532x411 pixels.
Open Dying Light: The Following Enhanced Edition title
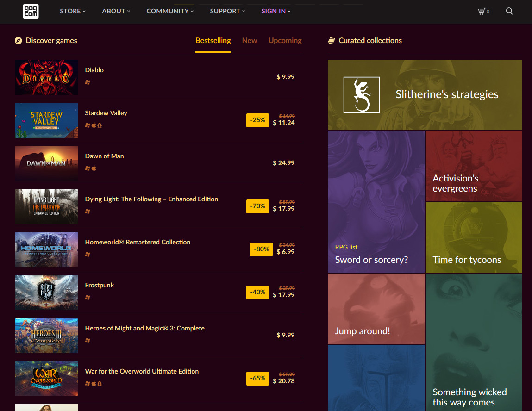(x=151, y=199)
